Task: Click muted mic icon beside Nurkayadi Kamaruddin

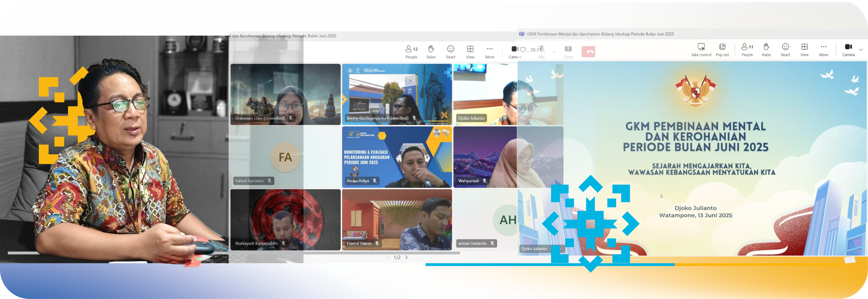Action: (x=283, y=243)
